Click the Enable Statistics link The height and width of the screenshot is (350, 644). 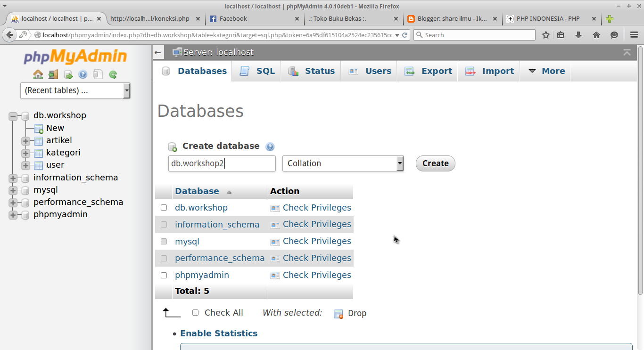[219, 334]
